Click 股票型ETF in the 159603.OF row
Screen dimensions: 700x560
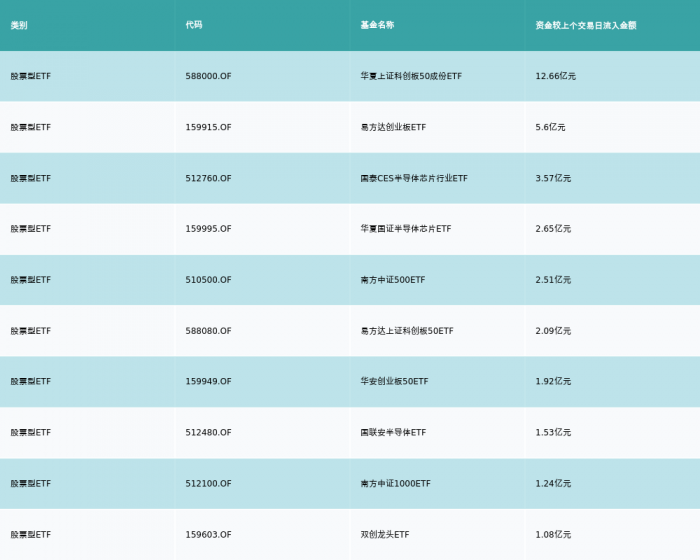[x=31, y=535]
